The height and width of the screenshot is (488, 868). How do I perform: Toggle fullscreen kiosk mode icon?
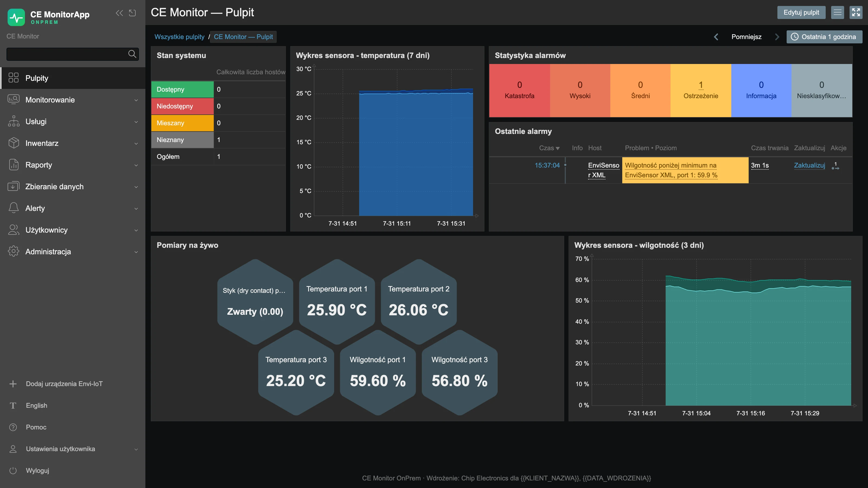point(856,12)
